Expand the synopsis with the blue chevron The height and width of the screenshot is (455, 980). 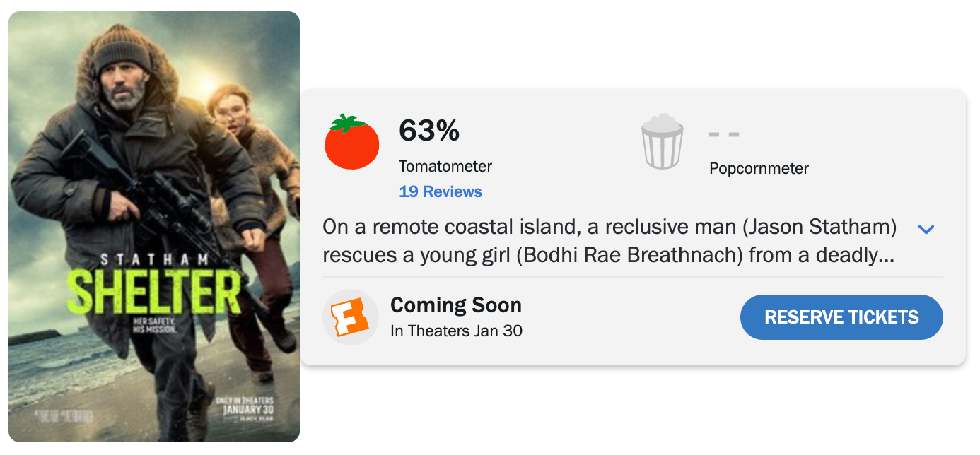coord(926,229)
